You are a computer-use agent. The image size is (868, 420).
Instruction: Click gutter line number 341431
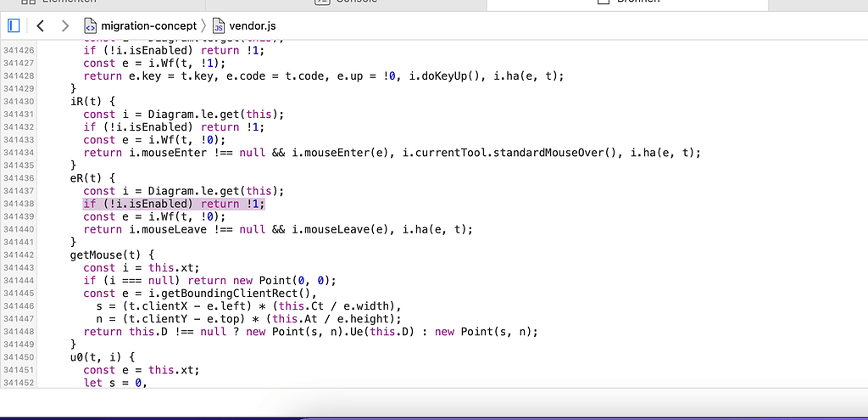point(19,115)
